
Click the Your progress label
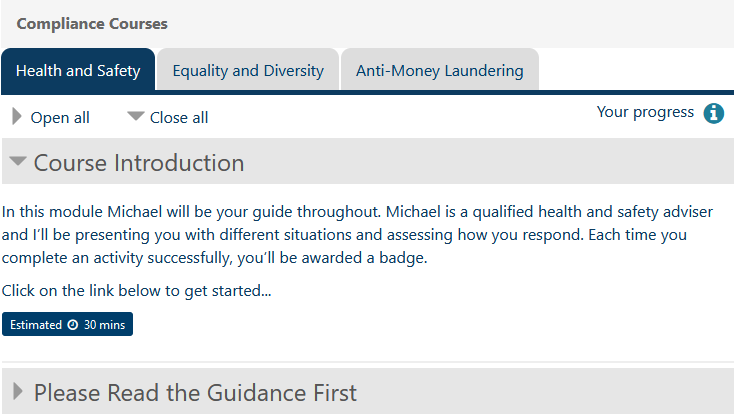click(x=645, y=112)
